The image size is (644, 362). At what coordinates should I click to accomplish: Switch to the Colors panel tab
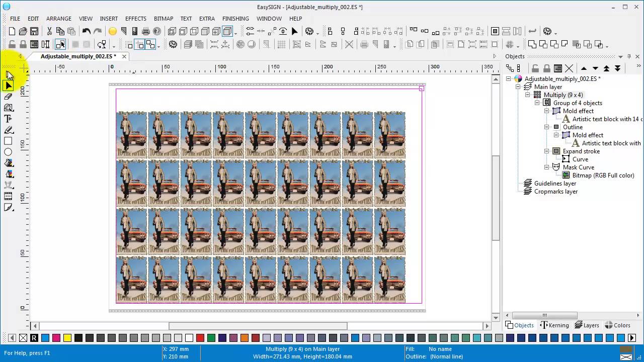point(617,325)
